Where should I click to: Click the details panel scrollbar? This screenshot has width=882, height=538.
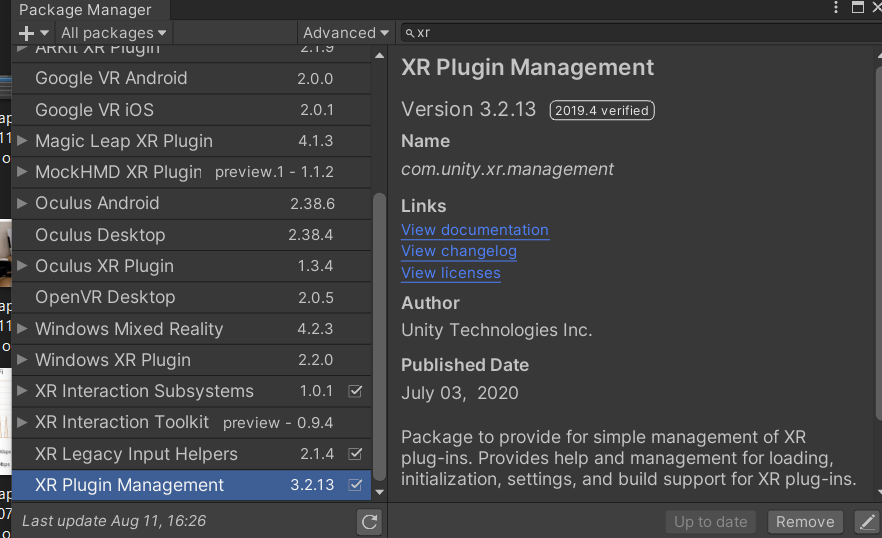(879, 242)
